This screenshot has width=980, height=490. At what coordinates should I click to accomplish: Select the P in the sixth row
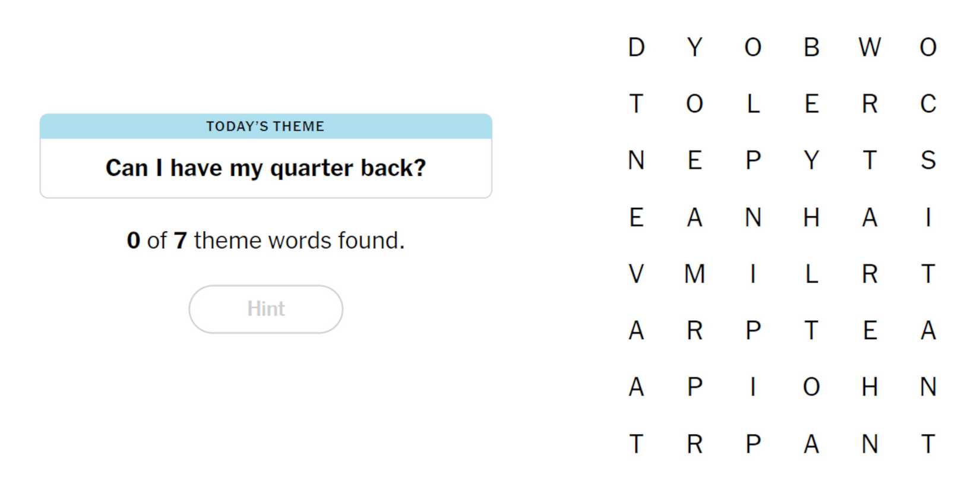click(753, 330)
